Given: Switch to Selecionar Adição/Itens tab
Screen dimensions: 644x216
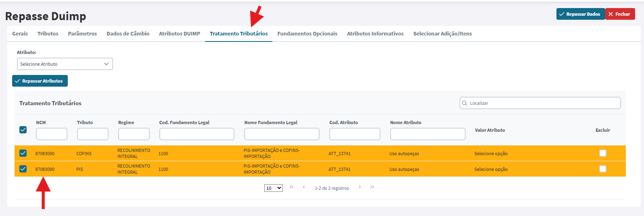Looking at the screenshot, I should [443, 33].
